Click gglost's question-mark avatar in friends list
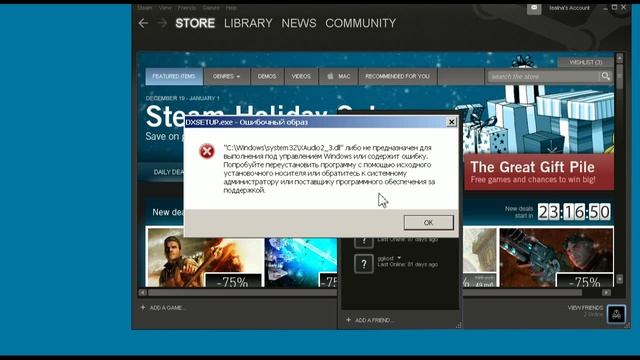This screenshot has height=360, width=640. [364, 264]
